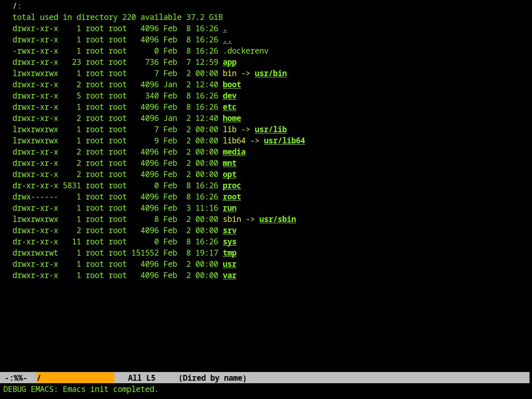This screenshot has height=399, width=532.
Task: Click the '19:17' timestamp for tmp
Action: tap(207, 253)
